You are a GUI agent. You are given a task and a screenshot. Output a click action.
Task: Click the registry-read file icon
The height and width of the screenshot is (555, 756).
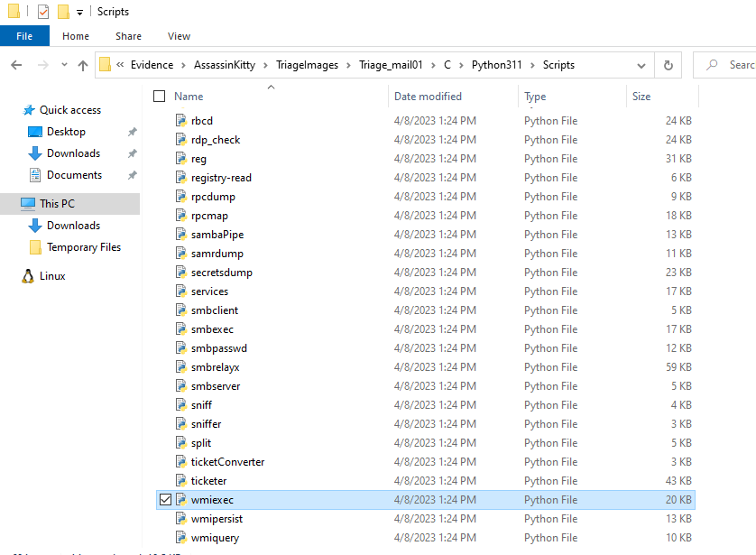(181, 178)
